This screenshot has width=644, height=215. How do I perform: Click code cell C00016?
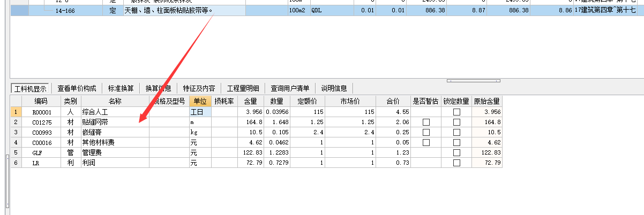(x=41, y=142)
